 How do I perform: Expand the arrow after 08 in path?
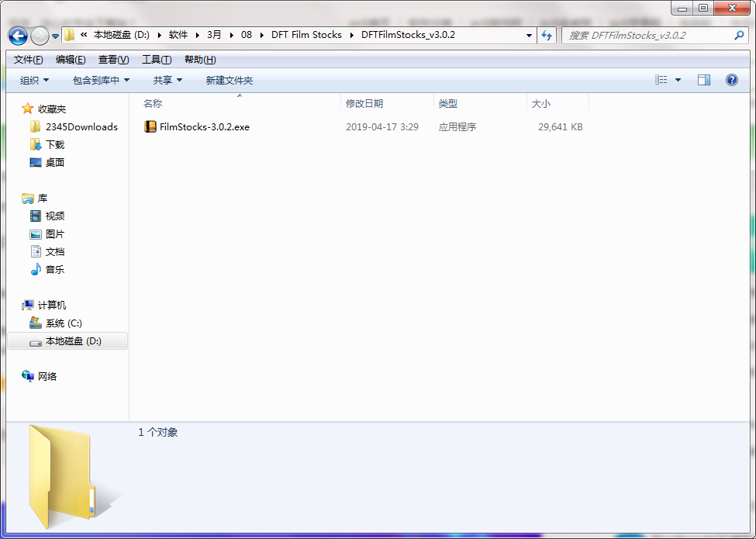261,35
